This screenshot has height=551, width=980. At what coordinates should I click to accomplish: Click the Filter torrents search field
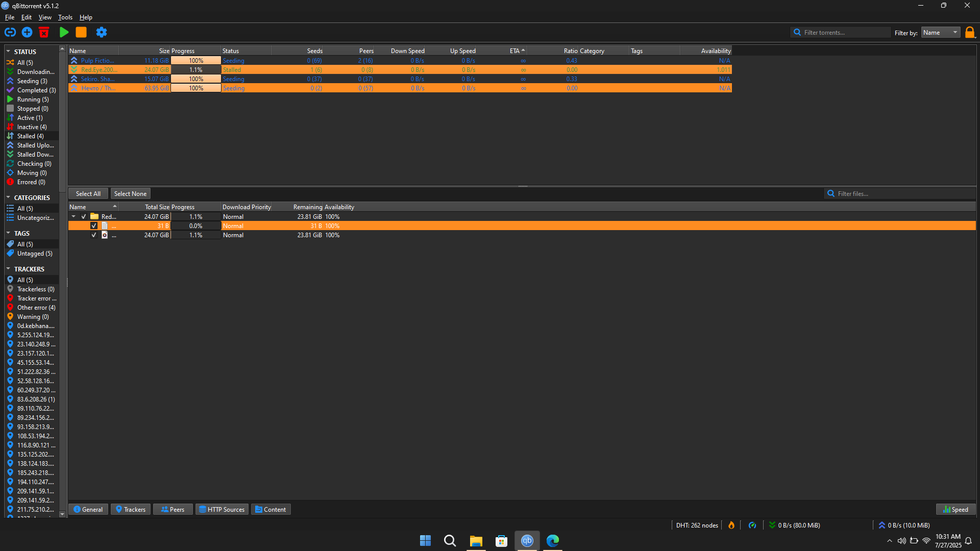[841, 32]
